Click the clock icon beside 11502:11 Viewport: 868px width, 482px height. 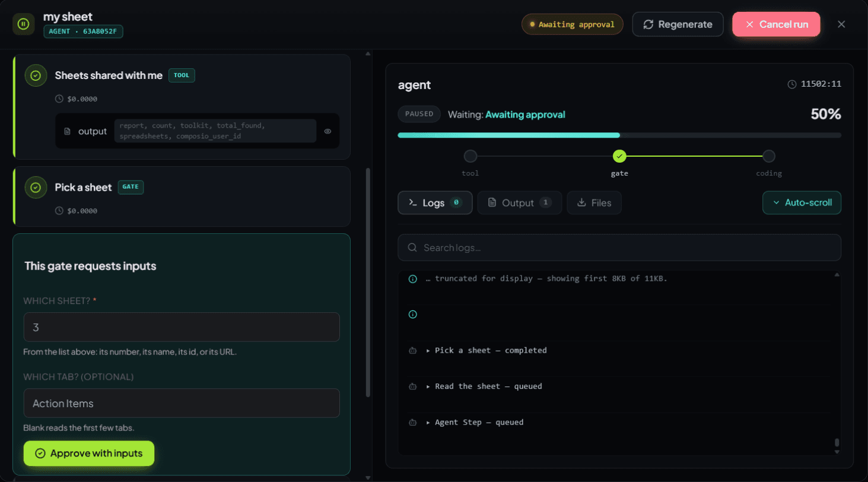[x=792, y=84]
